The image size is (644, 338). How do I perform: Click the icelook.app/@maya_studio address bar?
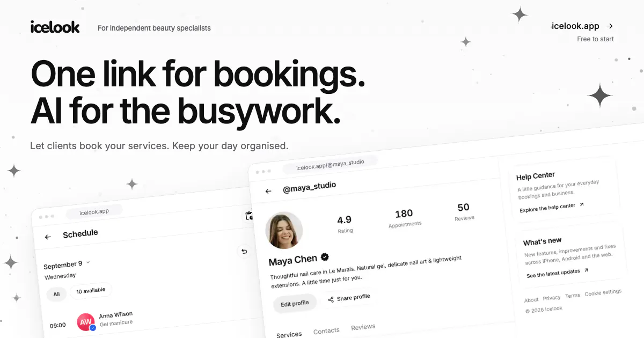330,164
